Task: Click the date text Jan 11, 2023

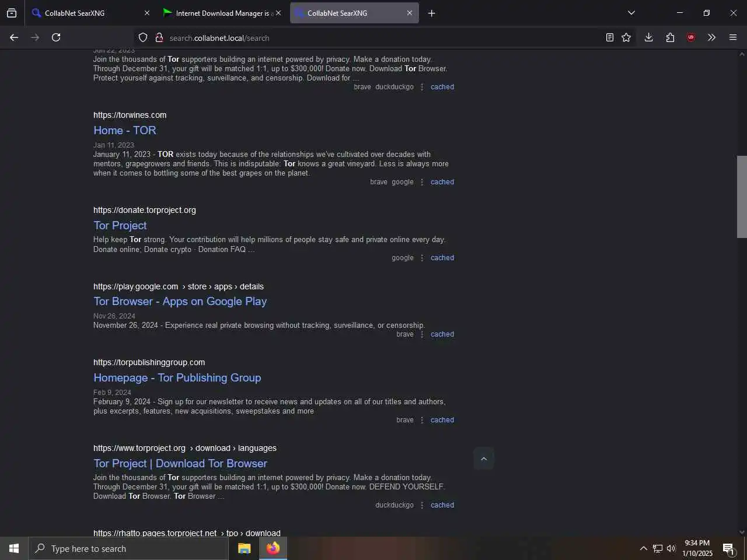Action: coord(114,145)
